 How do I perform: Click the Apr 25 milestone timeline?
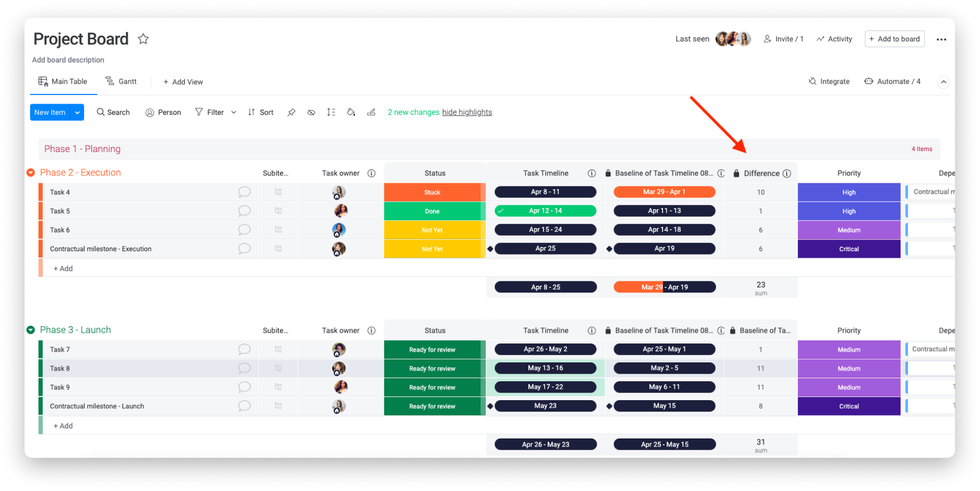tap(545, 249)
